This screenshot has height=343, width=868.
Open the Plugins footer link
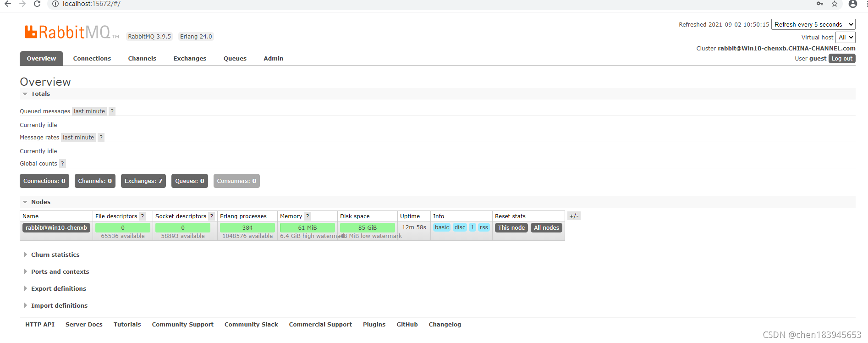[374, 324]
